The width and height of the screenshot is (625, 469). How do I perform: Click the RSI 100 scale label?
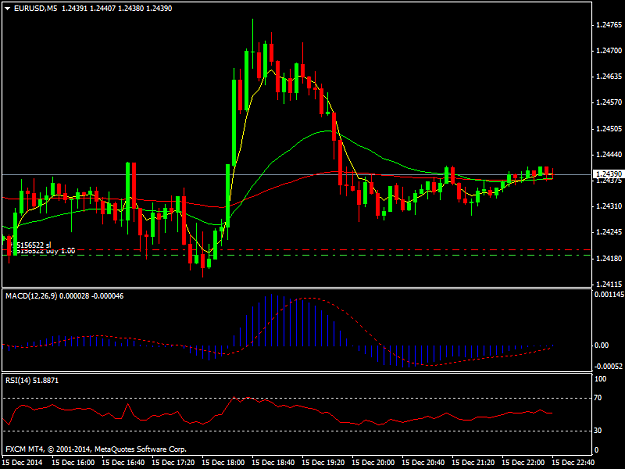(x=600, y=379)
